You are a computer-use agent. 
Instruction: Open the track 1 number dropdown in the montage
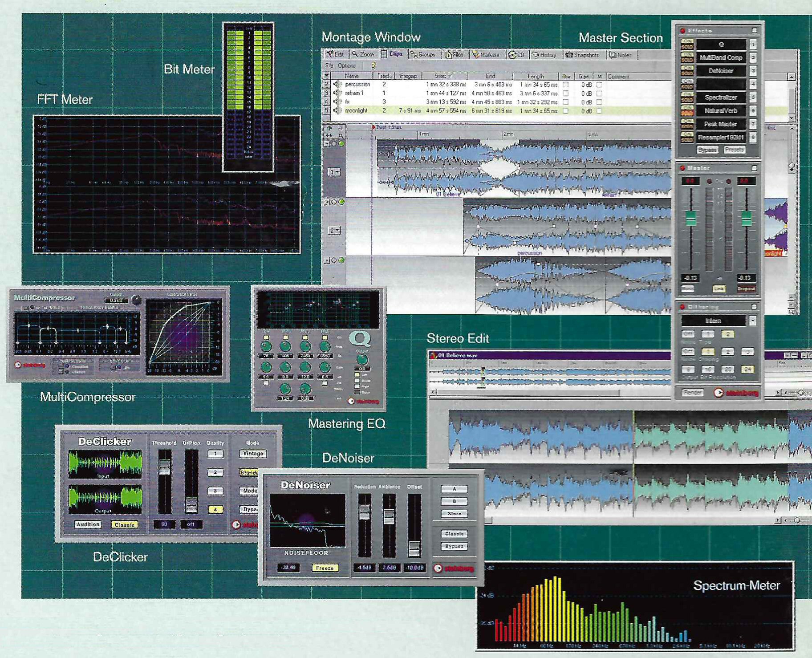pyautogui.click(x=334, y=172)
